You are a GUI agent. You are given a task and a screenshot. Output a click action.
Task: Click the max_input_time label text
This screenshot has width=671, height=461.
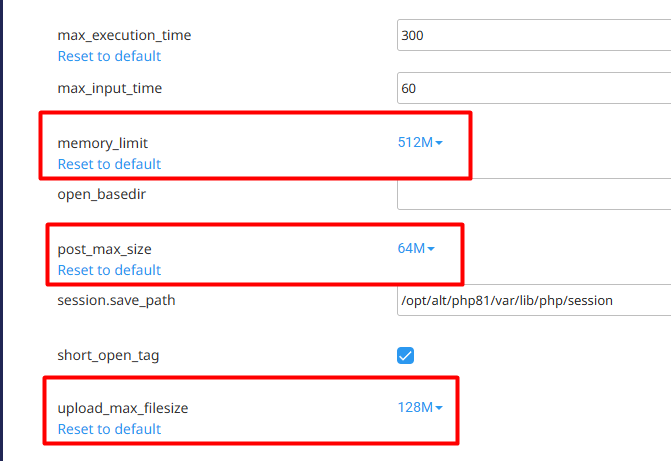109,88
